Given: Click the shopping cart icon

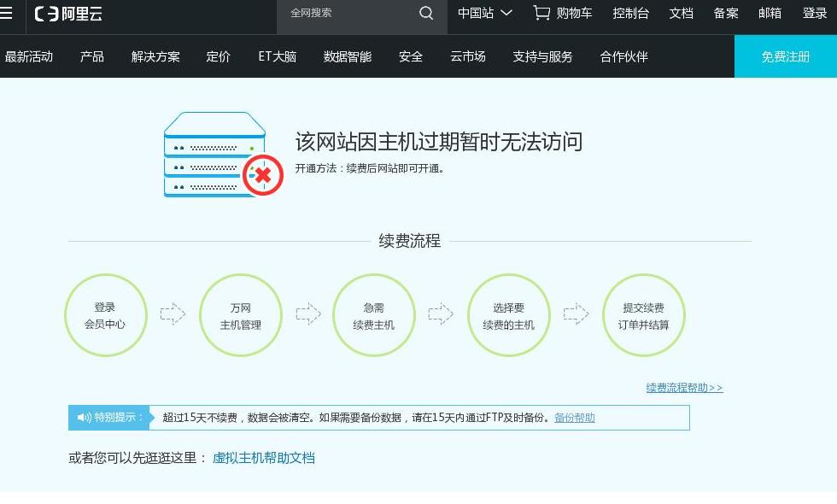Looking at the screenshot, I should tap(541, 13).
